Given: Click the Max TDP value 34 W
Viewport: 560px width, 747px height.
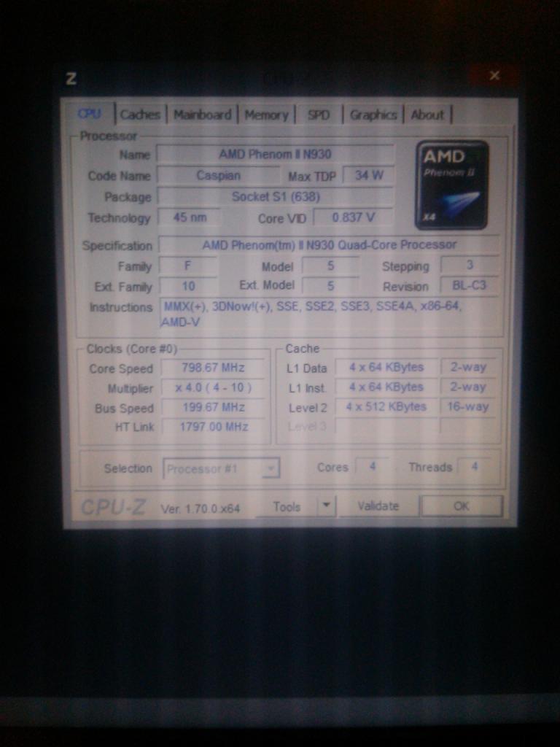Looking at the screenshot, I should [368, 175].
